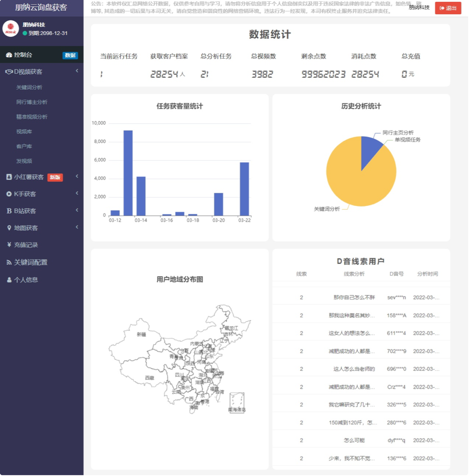The width and height of the screenshot is (469, 476).
Task: Click the D音号 sev****n cell
Action: [397, 298]
